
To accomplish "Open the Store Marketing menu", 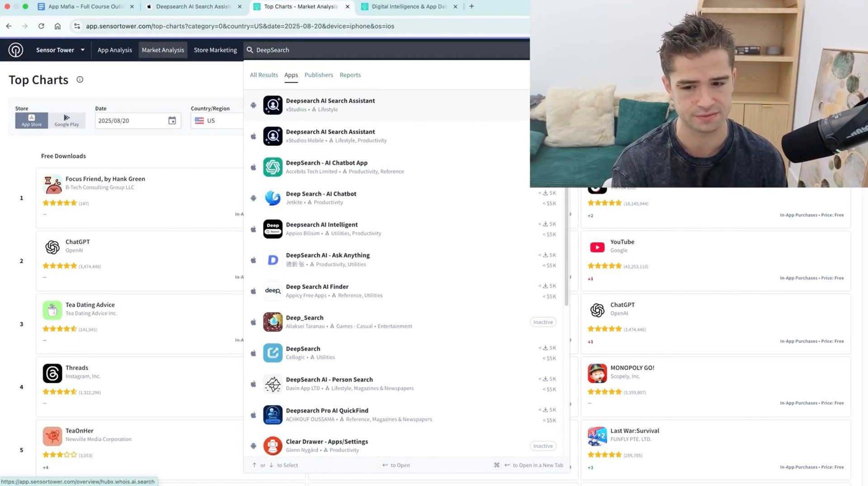I will [x=215, y=50].
